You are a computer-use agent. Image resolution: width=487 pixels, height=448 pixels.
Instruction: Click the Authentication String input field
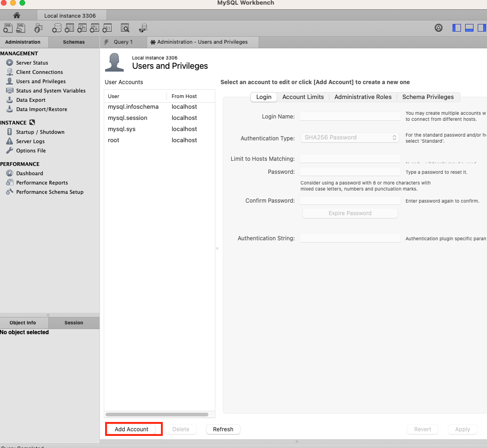[x=350, y=238]
